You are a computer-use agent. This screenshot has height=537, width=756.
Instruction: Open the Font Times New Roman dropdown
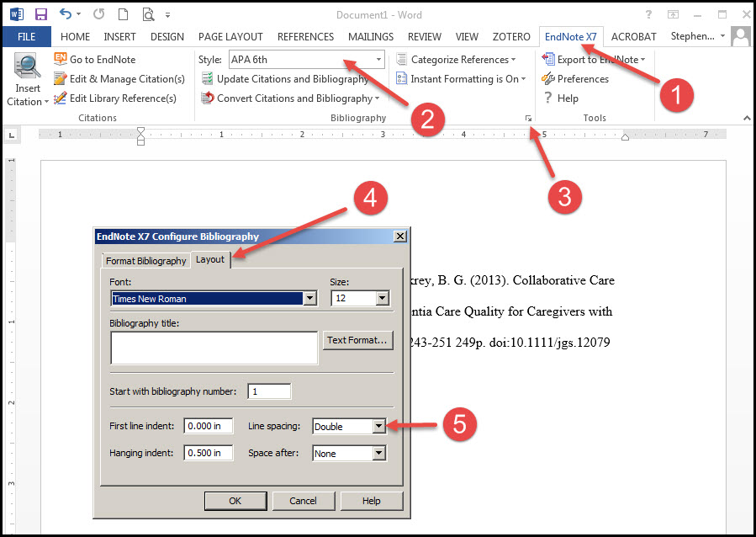pyautogui.click(x=310, y=299)
